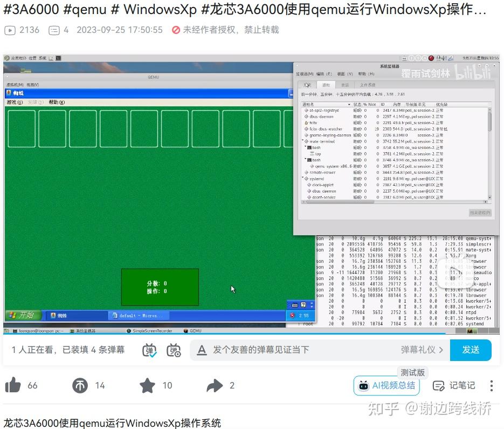Open danmaku text style A icon
The image size is (504, 429).
[x=202, y=350]
